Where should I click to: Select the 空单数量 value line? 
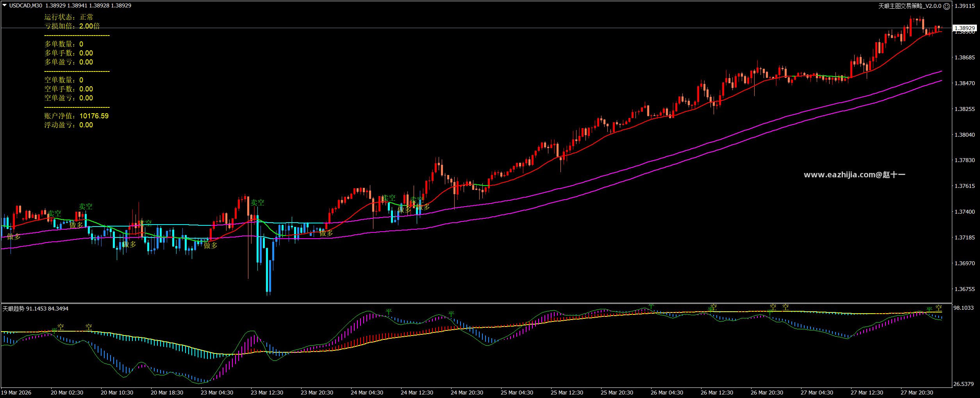coord(64,80)
